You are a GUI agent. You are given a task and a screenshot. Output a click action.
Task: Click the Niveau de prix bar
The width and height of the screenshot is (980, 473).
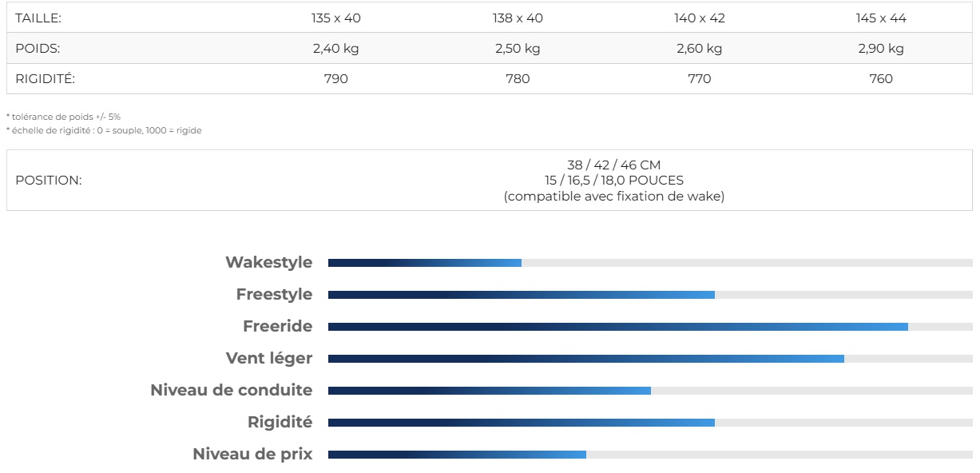[649, 455]
